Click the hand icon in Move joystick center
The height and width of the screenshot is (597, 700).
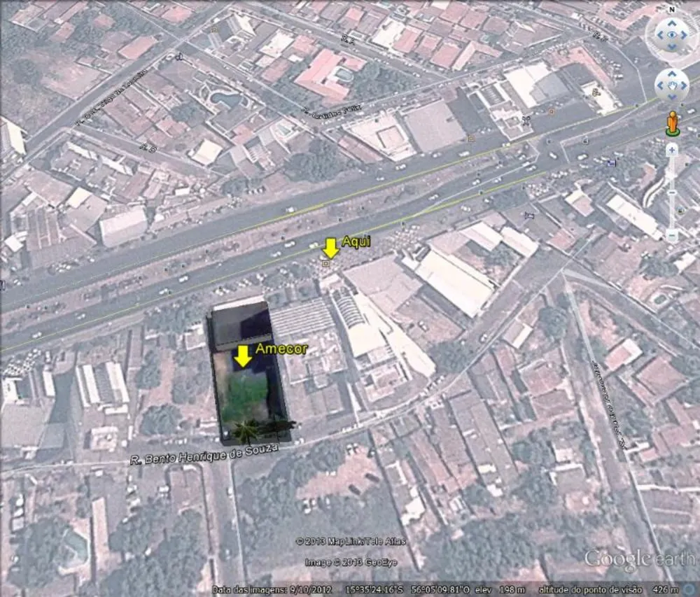coord(672,85)
